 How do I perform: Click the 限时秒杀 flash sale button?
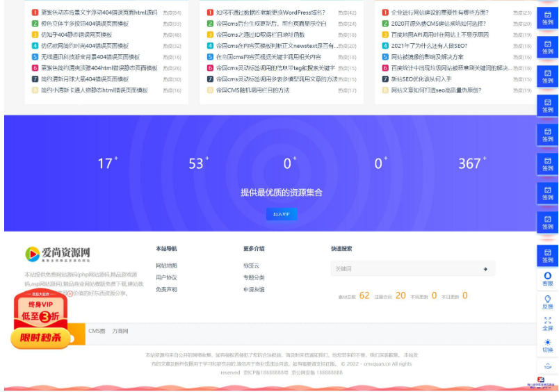(40, 338)
